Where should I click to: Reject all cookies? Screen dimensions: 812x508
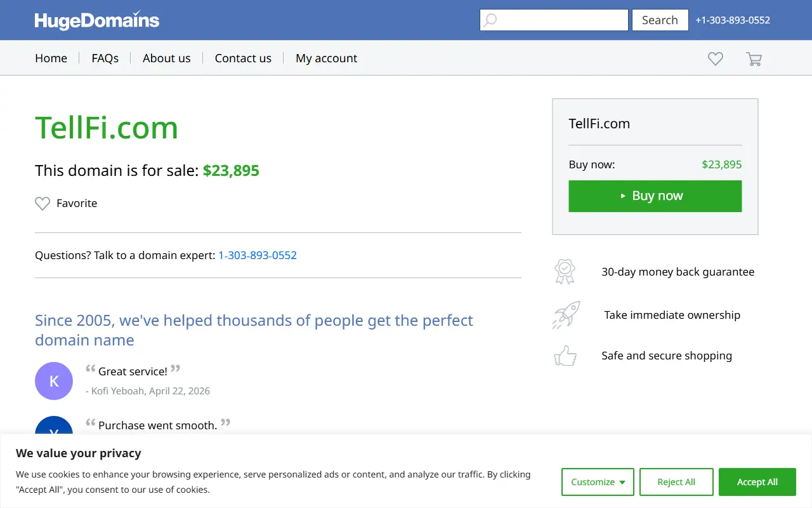(x=676, y=482)
